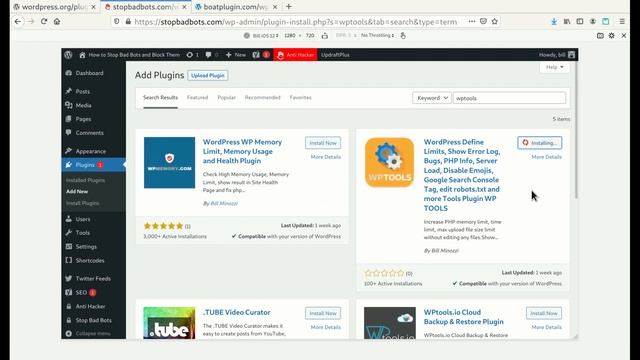Open the No Throttling dropdown
640x360 pixels.
click(x=378, y=36)
